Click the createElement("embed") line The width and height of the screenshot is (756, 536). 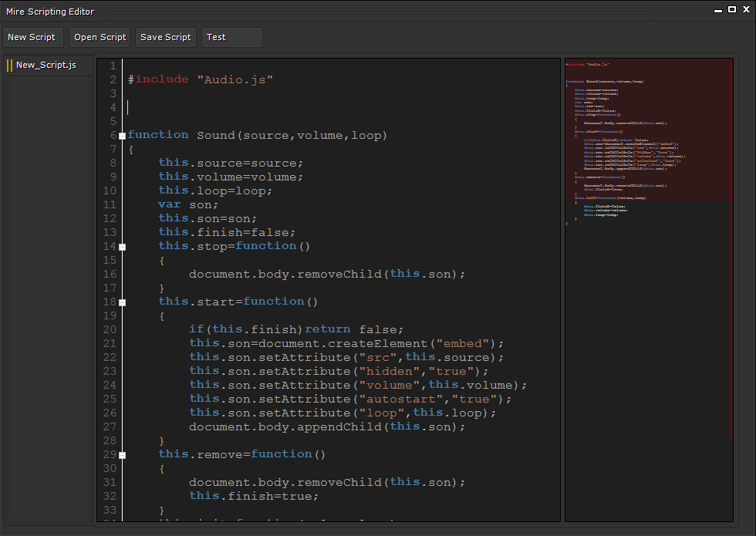(x=346, y=344)
